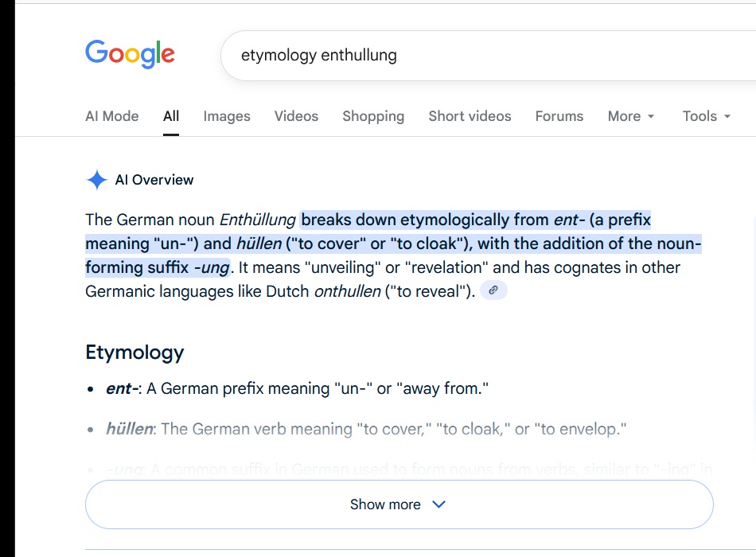Open the Tools dropdown
This screenshot has height=557, width=756.
706,116
